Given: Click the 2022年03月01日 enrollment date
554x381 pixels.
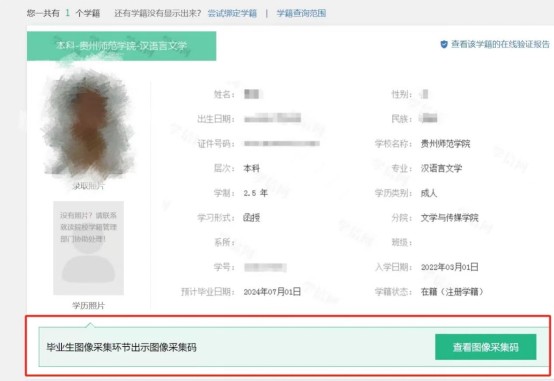Looking at the screenshot, I should point(449,267).
